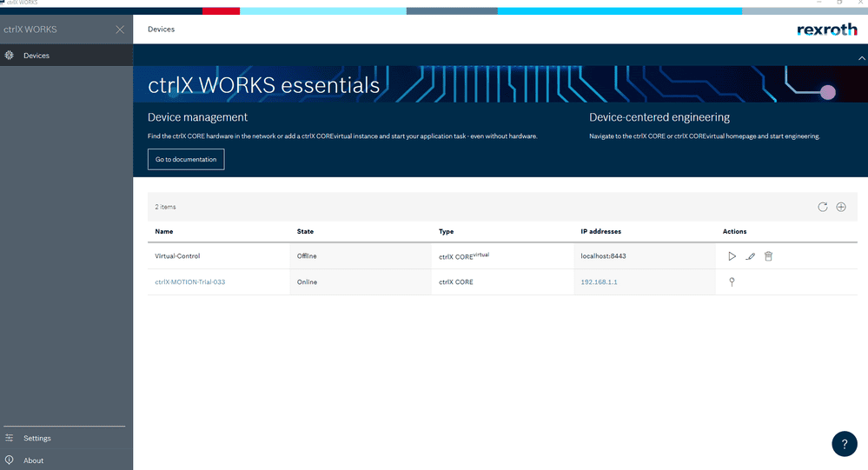Viewport: 868px width, 470px height.
Task: Open Settings from the sidebar
Action: (36, 439)
